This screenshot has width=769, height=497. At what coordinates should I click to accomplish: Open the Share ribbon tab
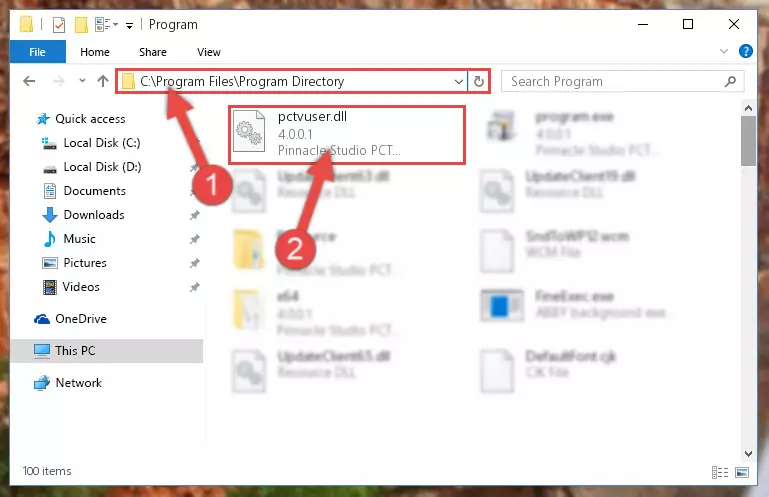coord(153,52)
